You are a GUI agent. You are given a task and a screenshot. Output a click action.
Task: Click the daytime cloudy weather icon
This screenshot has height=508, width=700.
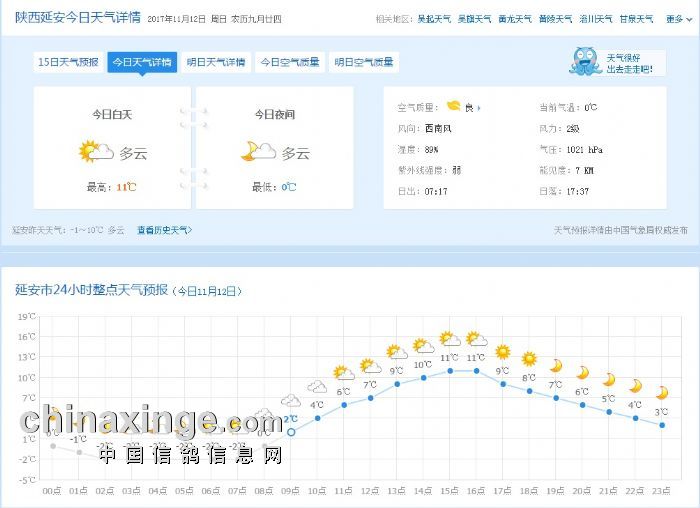(x=96, y=152)
